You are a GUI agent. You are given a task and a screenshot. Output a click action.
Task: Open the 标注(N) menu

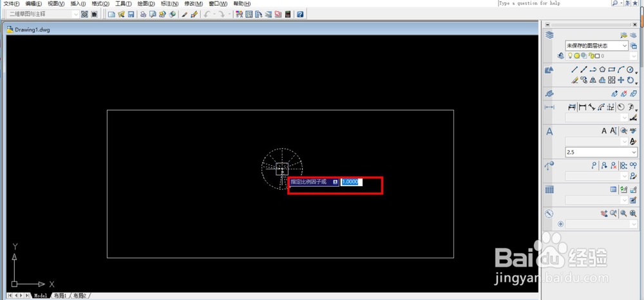(x=169, y=3)
